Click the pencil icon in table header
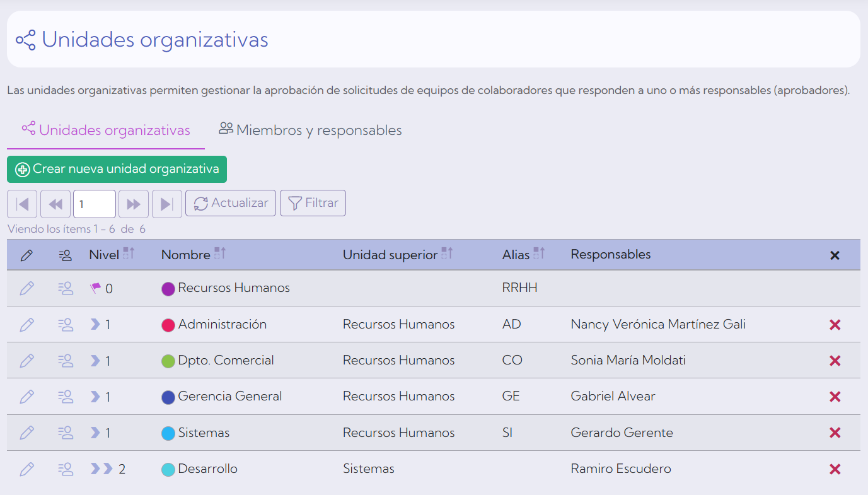This screenshot has width=868, height=495. (26, 255)
